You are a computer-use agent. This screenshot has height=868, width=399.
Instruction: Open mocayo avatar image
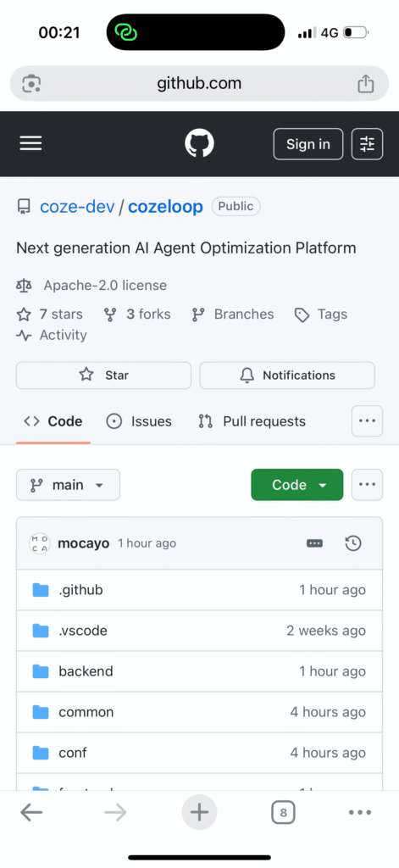(x=40, y=543)
